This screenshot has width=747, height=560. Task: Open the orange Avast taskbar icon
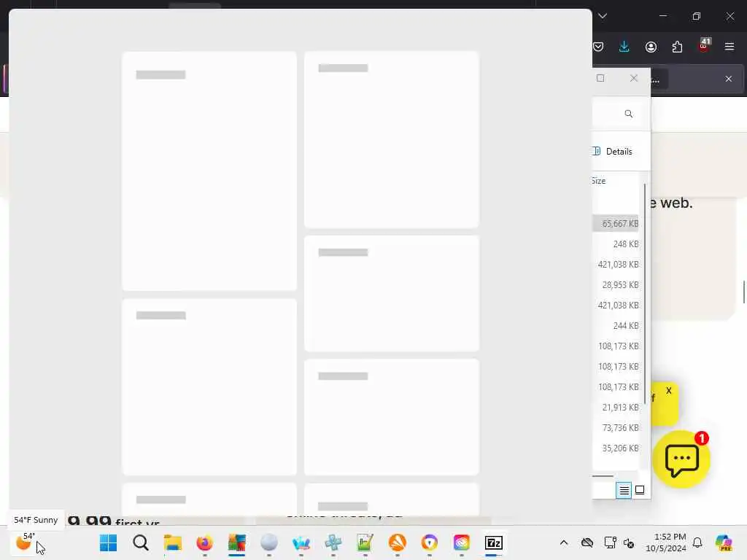[x=398, y=542]
